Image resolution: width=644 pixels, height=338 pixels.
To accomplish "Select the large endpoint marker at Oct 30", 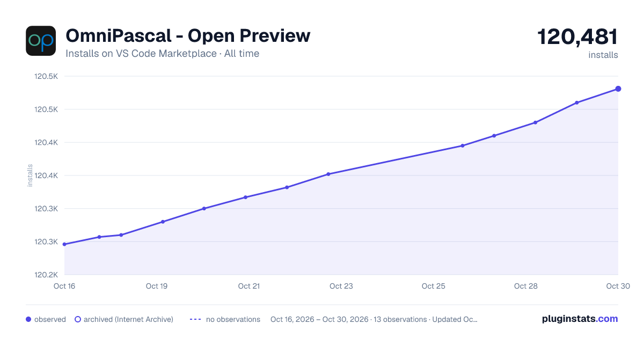I will pos(618,89).
